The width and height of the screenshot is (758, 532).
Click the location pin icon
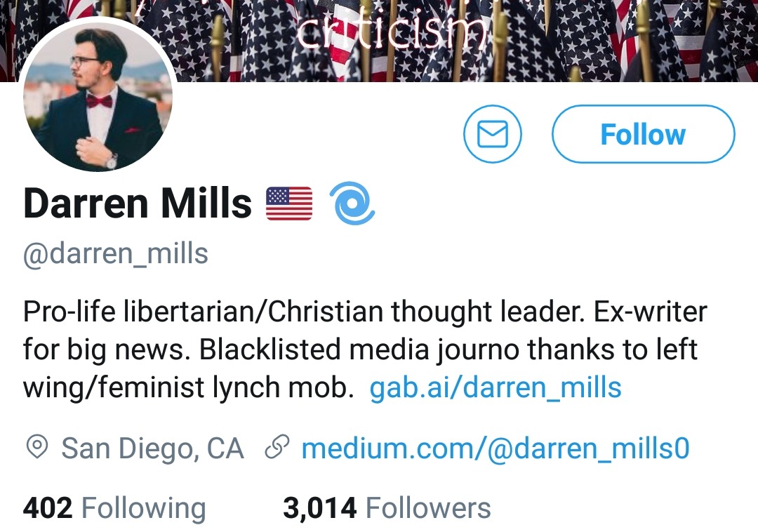[36, 448]
